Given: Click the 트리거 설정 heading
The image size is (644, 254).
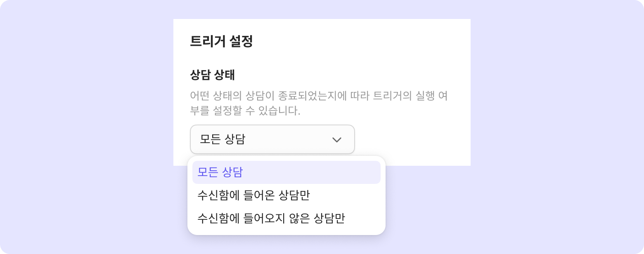Looking at the screenshot, I should (221, 42).
